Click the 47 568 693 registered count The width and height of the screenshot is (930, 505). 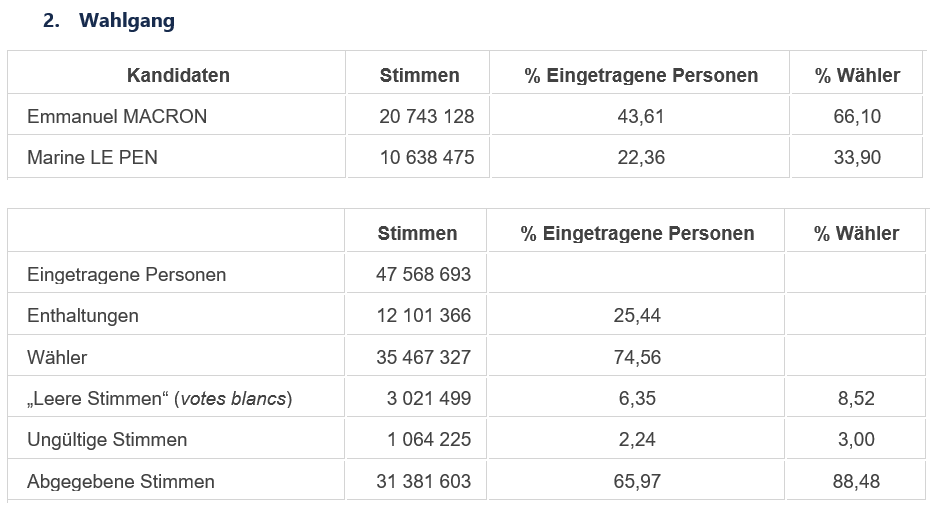pyautogui.click(x=423, y=274)
